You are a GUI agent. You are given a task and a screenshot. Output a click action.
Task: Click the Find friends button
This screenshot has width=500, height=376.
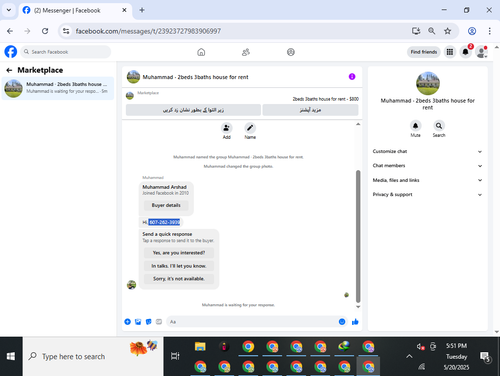point(424,52)
